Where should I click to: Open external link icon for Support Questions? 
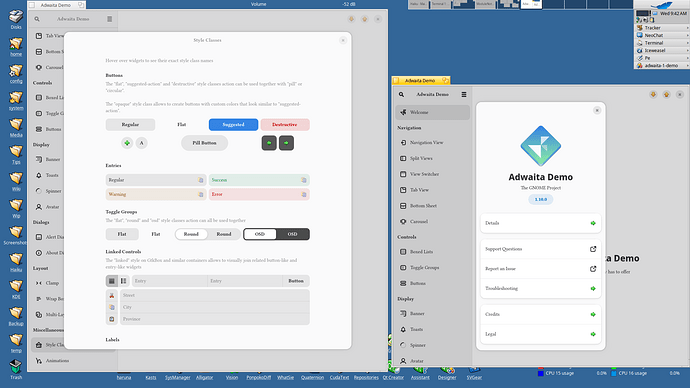593,249
